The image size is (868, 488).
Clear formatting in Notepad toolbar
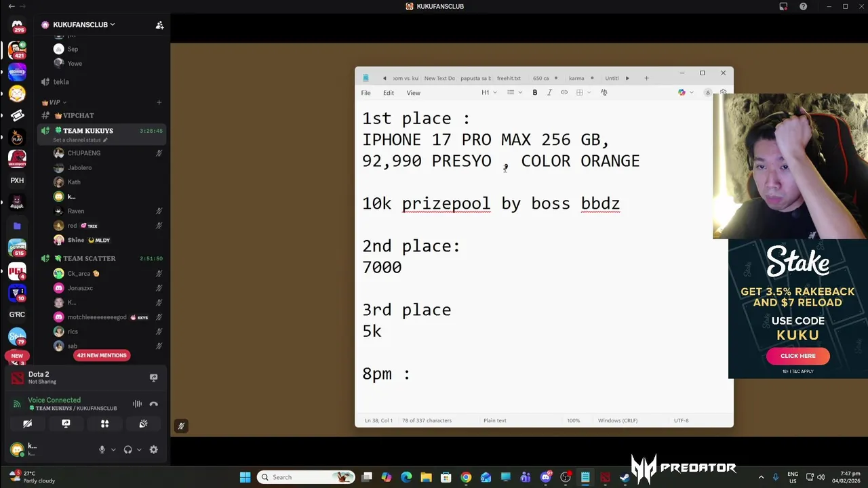click(x=604, y=92)
